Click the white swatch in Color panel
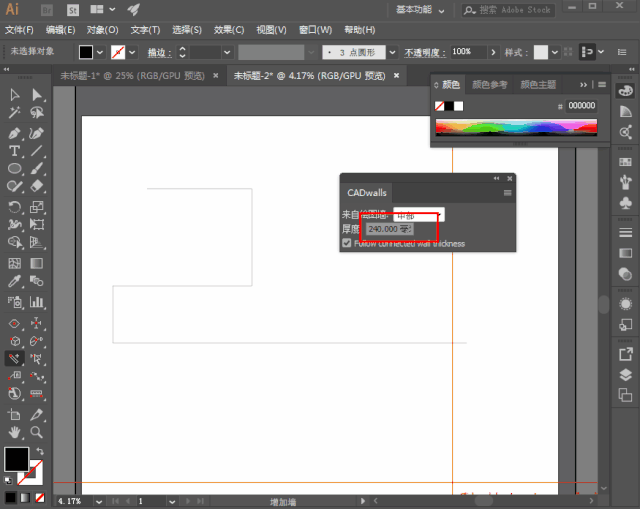The width and height of the screenshot is (640, 509). pyautogui.click(x=459, y=106)
